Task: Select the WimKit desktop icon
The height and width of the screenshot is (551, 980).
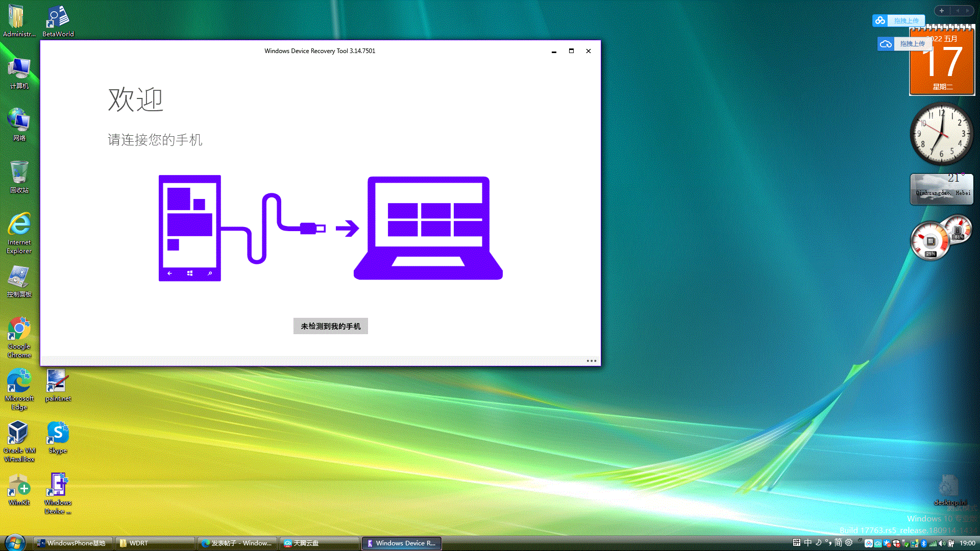Action: pos(19,489)
